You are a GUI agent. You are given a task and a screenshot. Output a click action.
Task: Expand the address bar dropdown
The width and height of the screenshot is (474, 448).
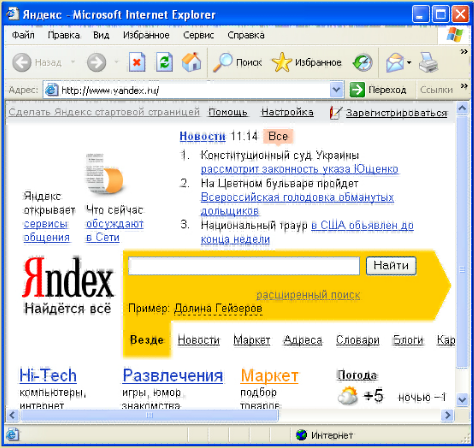pos(337,90)
